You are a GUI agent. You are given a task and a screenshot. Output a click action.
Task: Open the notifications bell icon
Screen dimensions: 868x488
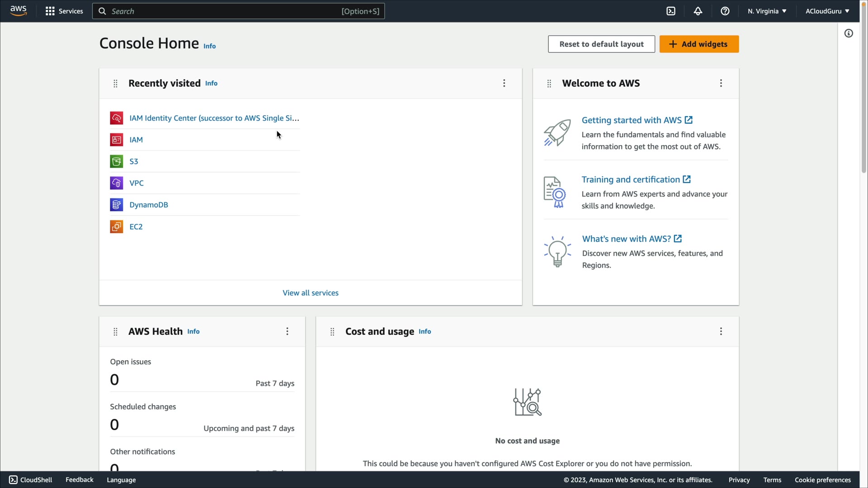click(698, 11)
